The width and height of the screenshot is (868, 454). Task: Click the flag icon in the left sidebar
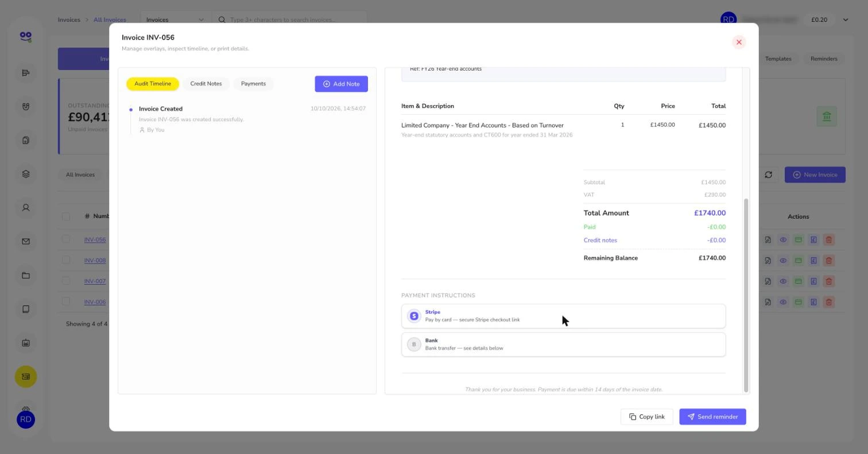[26, 73]
